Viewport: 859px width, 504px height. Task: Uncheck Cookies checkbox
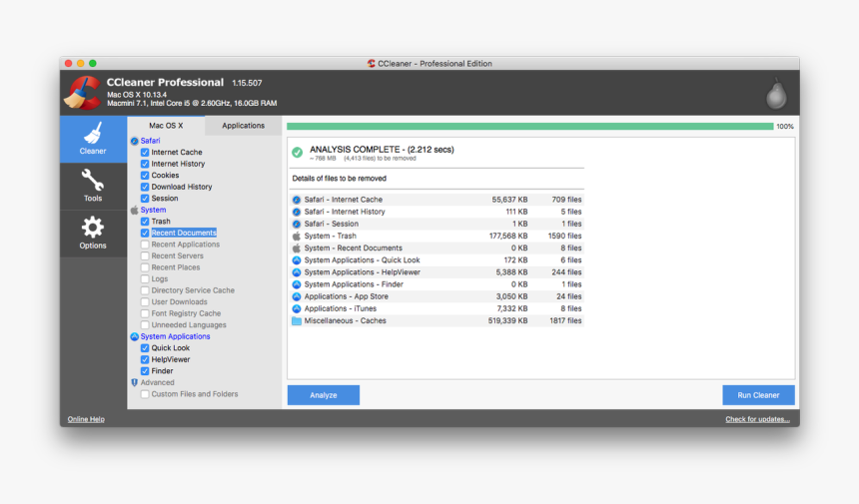(145, 175)
